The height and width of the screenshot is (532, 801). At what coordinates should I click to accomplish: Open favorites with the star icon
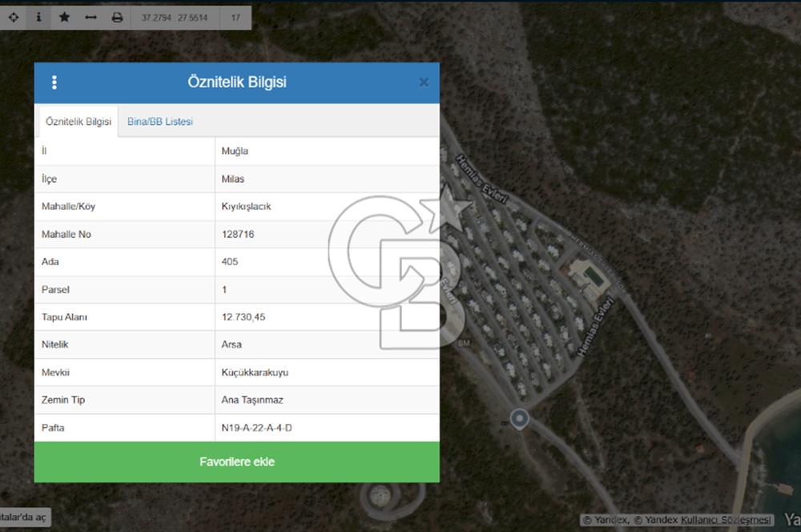pyautogui.click(x=65, y=17)
